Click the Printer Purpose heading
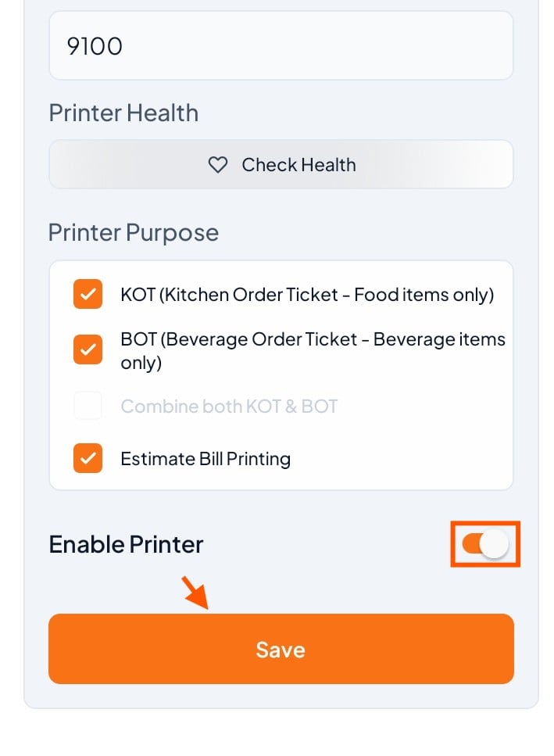 134,233
